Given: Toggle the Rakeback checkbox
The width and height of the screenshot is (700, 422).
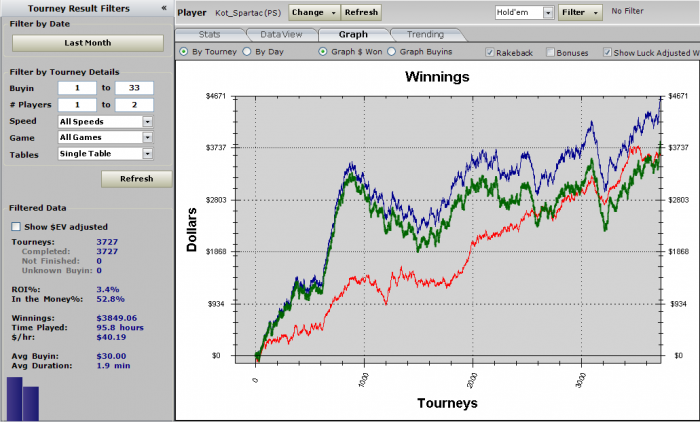Looking at the screenshot, I should (490, 53).
